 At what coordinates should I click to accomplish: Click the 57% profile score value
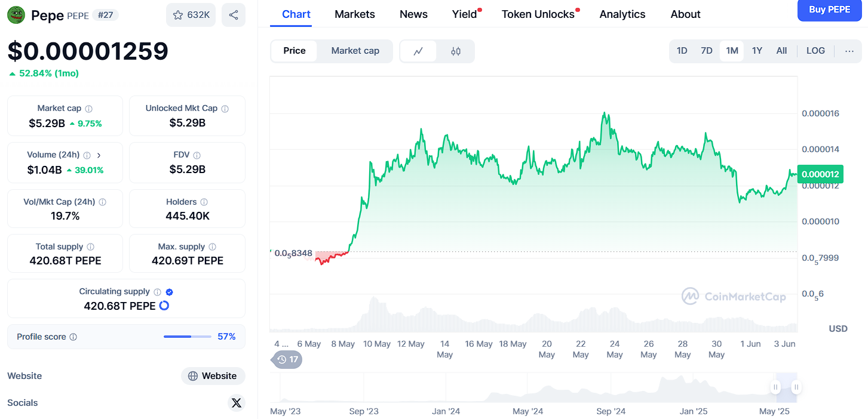click(226, 337)
